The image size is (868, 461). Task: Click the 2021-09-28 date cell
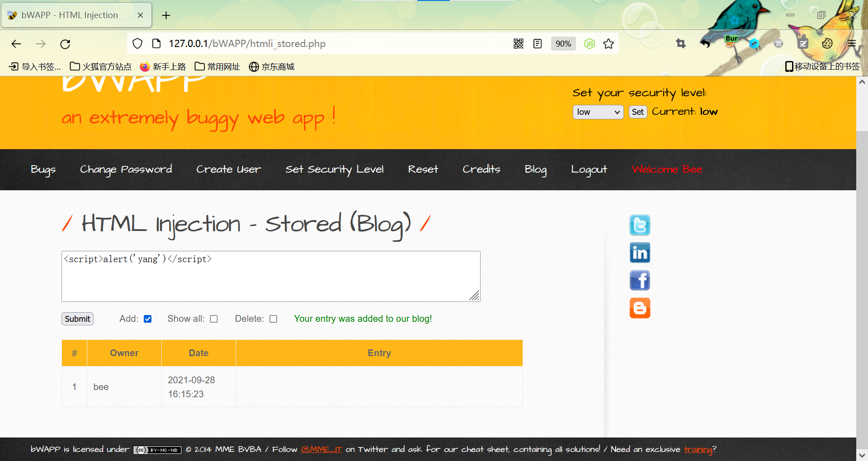pyautogui.click(x=198, y=387)
